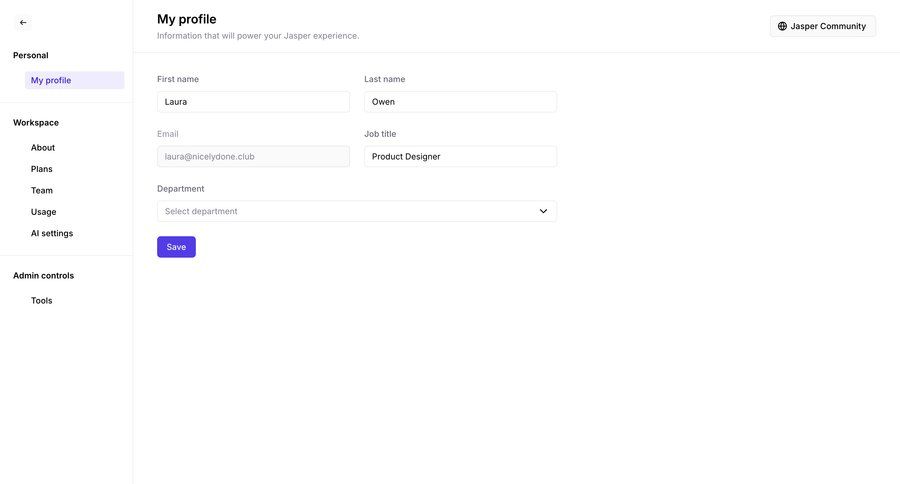Click the globe icon in Jasper Community
Screen dimensions: 900x484
pyautogui.click(x=782, y=26)
